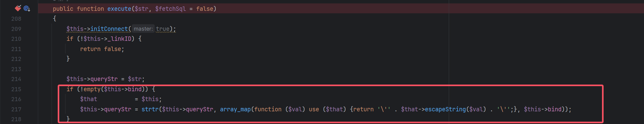Toggle the red breakpoint on execute line
644x124 pixels.
18,8
